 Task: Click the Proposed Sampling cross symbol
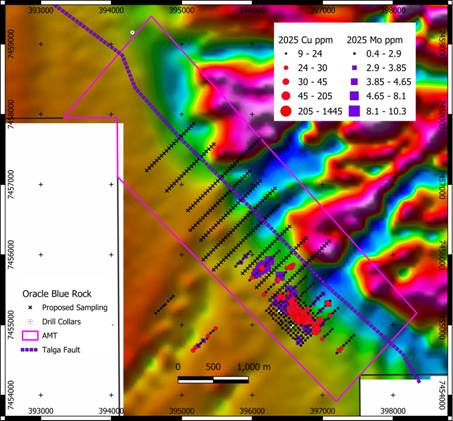(x=30, y=307)
